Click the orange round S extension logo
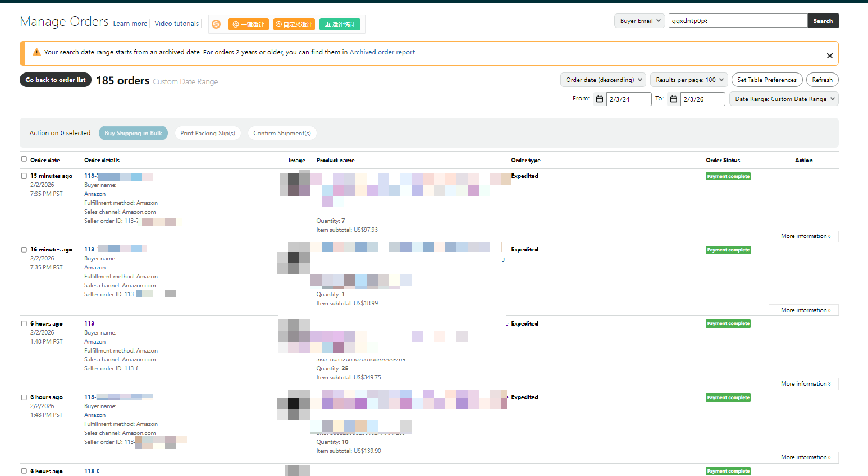The height and width of the screenshot is (476, 868). coord(216,24)
